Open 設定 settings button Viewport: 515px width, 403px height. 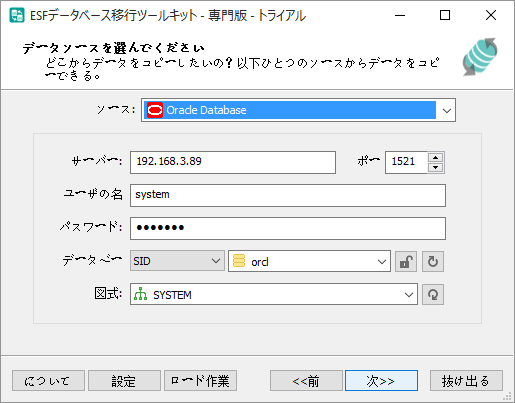click(124, 380)
